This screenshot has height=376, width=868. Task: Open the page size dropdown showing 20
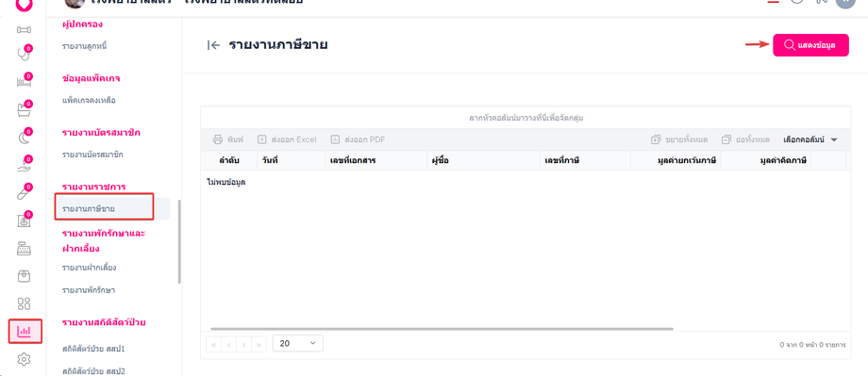[x=298, y=343]
